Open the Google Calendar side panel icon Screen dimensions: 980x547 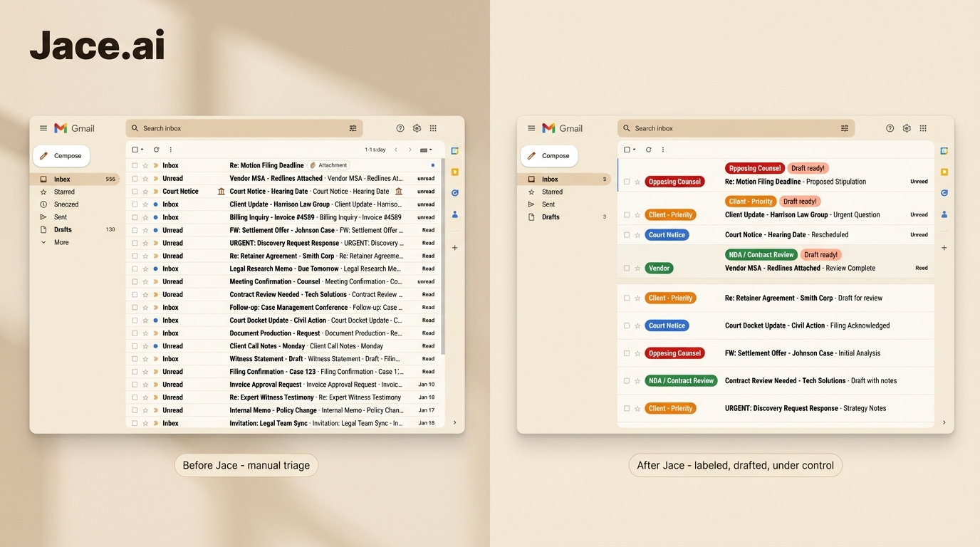pyautogui.click(x=454, y=150)
